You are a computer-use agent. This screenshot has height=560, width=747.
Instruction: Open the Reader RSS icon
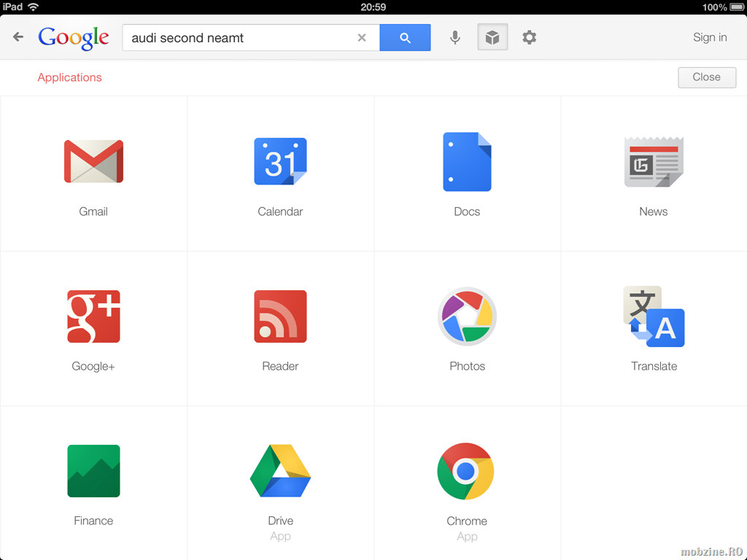[280, 316]
